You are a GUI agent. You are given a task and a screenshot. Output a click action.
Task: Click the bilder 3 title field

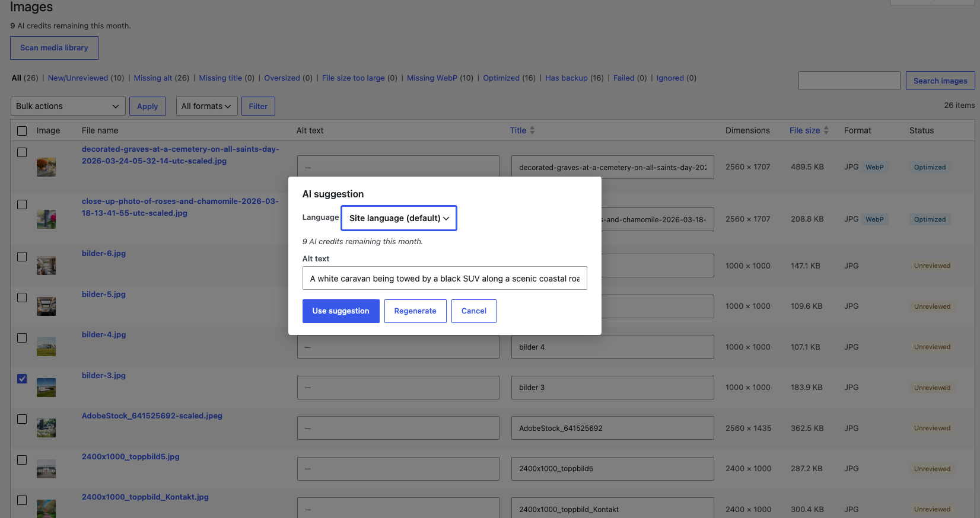(x=613, y=388)
